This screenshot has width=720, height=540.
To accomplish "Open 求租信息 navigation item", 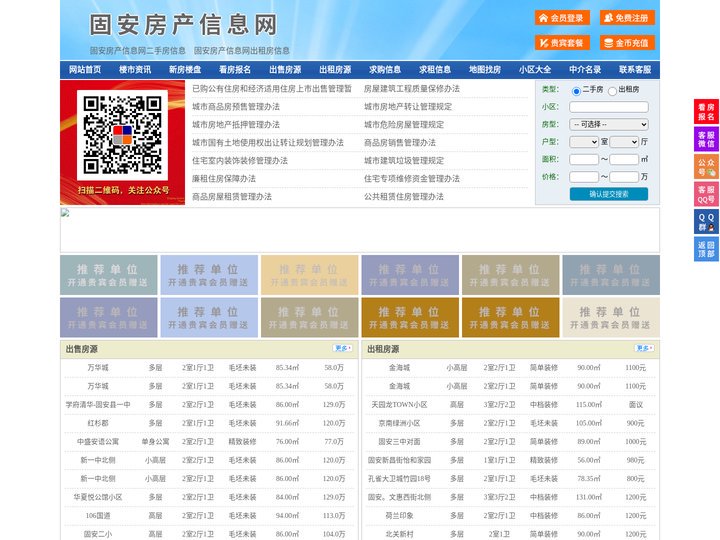I will 435,70.
